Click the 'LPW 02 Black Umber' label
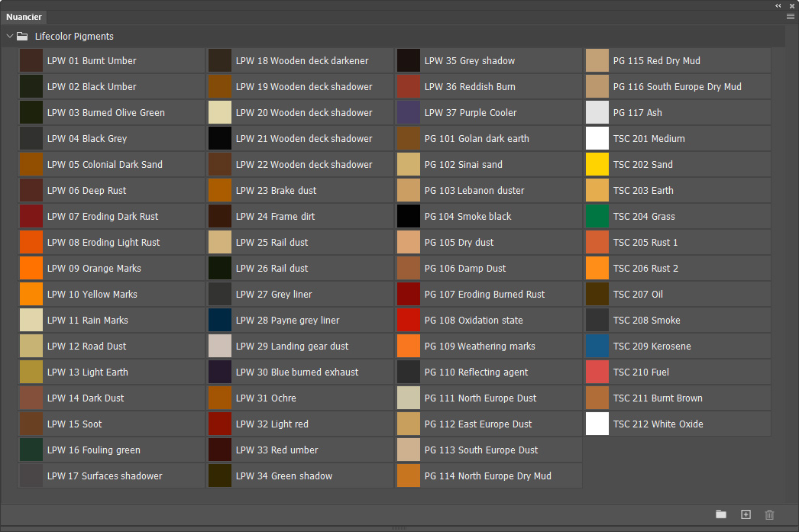This screenshot has height=532, width=799. [x=92, y=86]
